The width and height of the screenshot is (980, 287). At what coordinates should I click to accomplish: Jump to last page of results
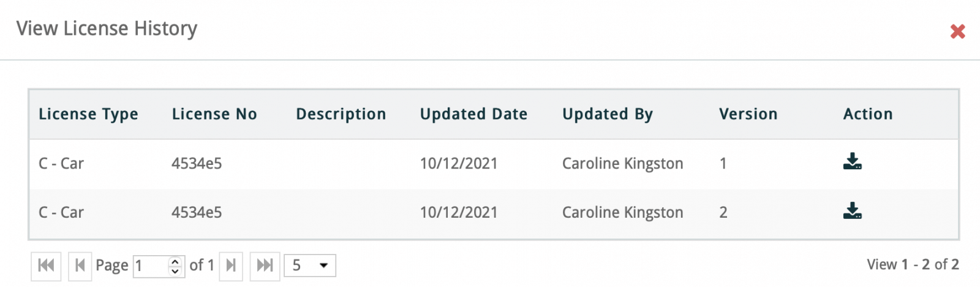tap(265, 266)
